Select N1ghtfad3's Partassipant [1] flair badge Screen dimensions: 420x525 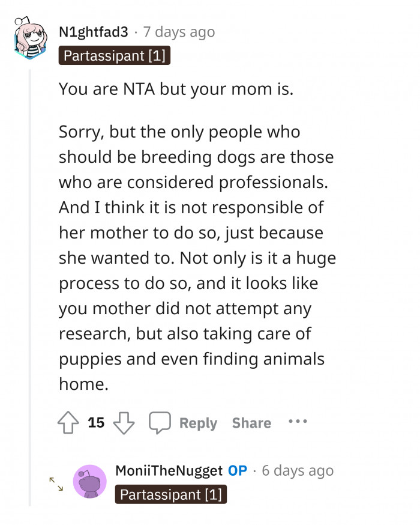[114, 56]
